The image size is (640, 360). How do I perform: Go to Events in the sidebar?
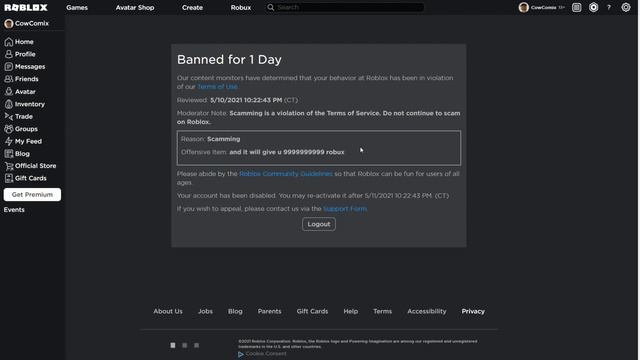(14, 210)
